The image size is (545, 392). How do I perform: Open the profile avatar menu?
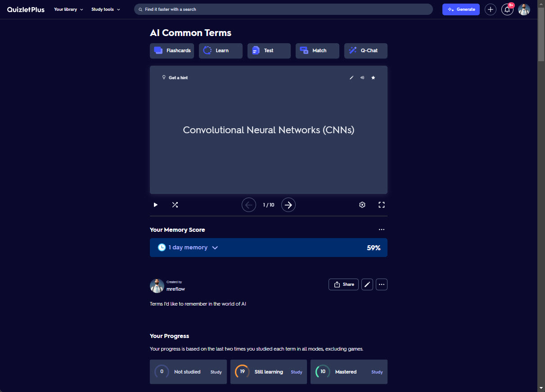click(x=524, y=9)
